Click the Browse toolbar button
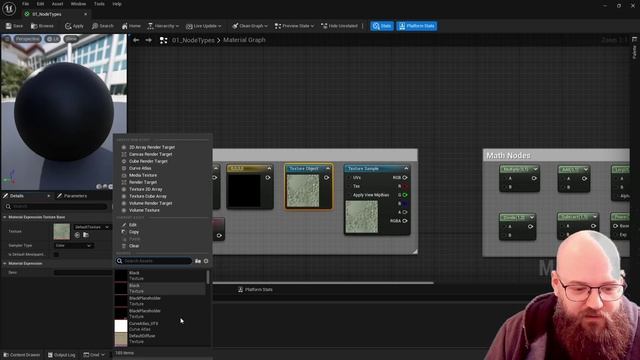 point(42,26)
